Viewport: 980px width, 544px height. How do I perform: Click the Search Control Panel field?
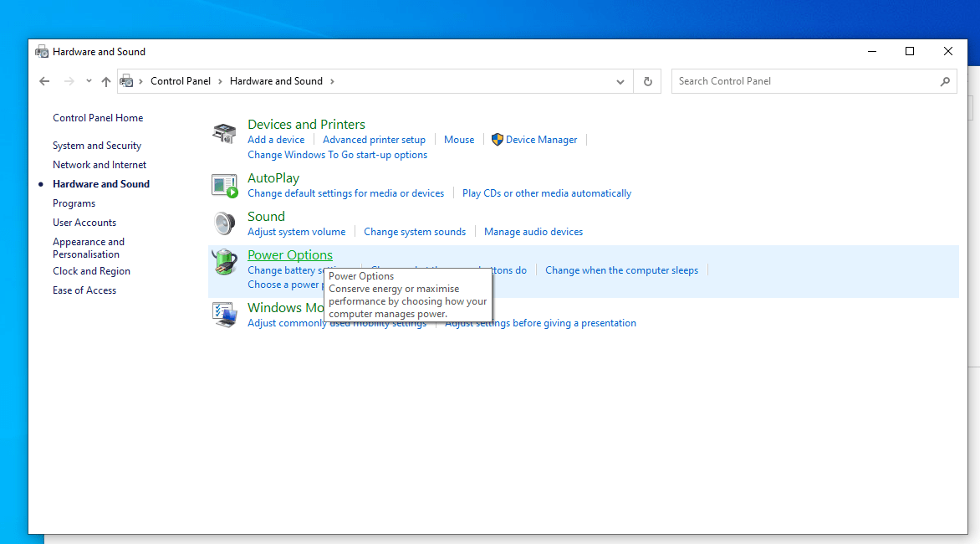click(814, 81)
